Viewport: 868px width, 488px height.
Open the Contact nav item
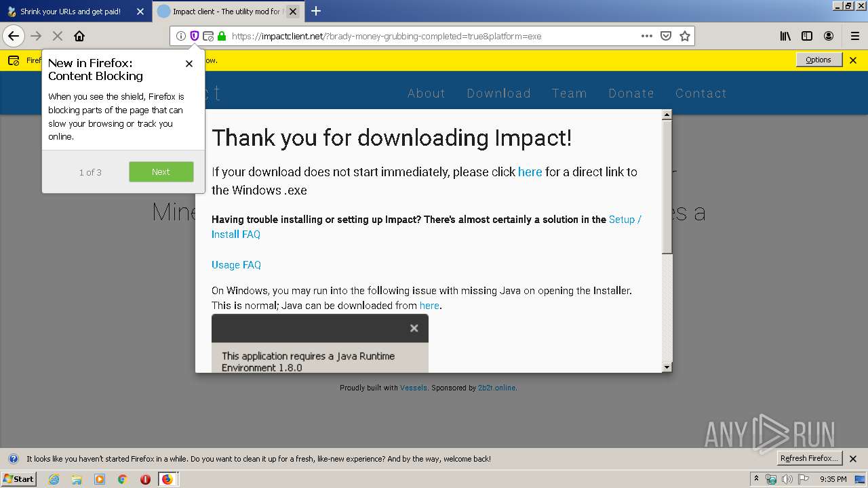click(x=701, y=94)
